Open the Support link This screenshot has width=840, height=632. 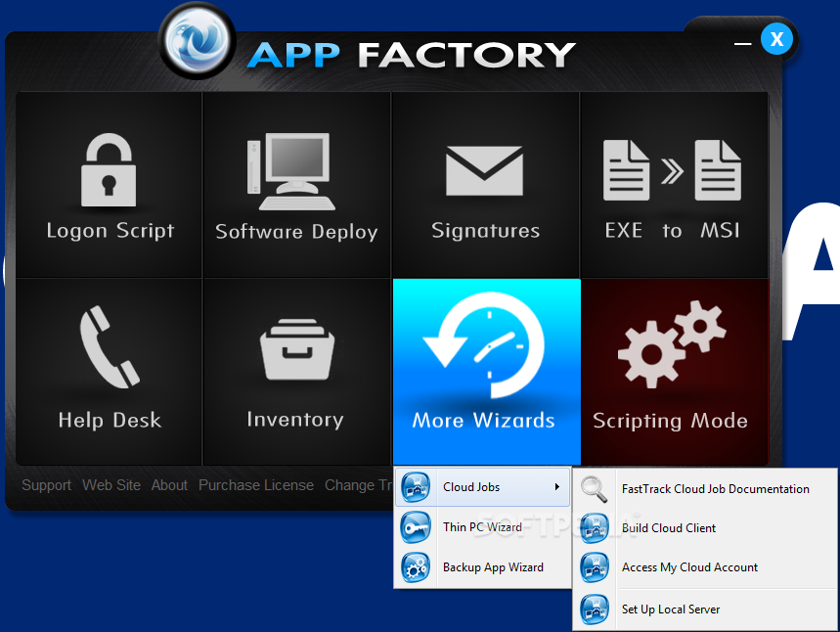click(x=47, y=485)
